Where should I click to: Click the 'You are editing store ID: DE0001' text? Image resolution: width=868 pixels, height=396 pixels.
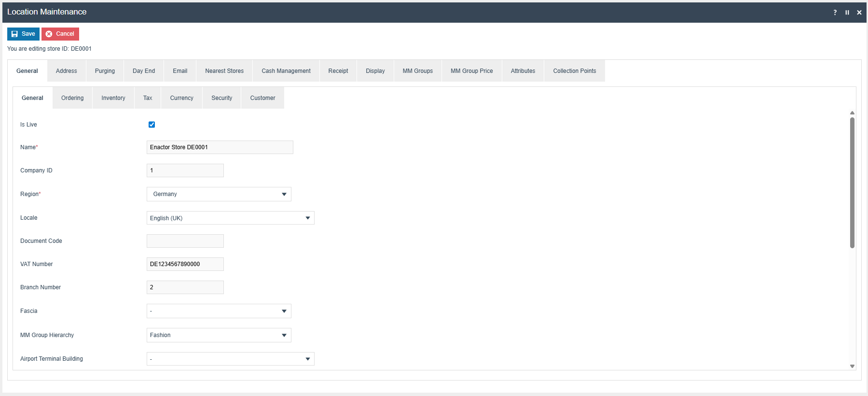(x=49, y=49)
